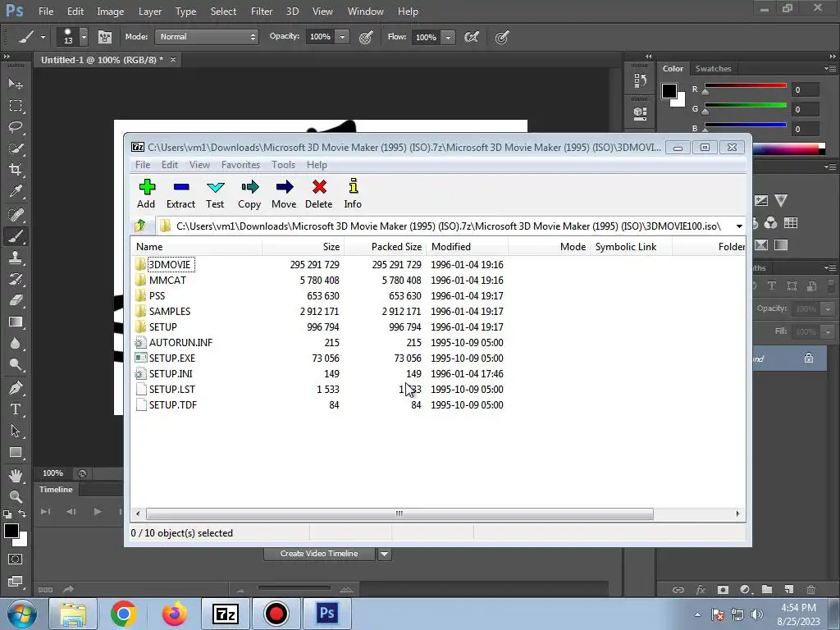Open the Tools menu in 7-Zip
The image size is (840, 630).
283,164
